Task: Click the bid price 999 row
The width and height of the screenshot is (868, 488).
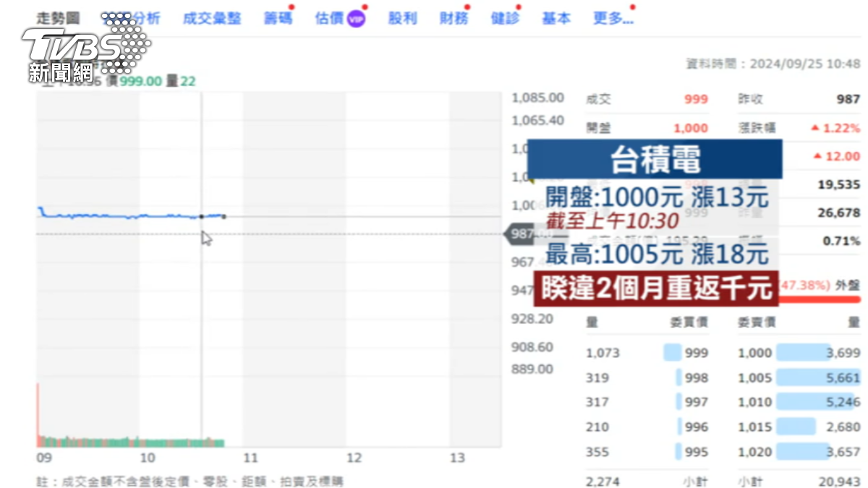Action: 647,353
